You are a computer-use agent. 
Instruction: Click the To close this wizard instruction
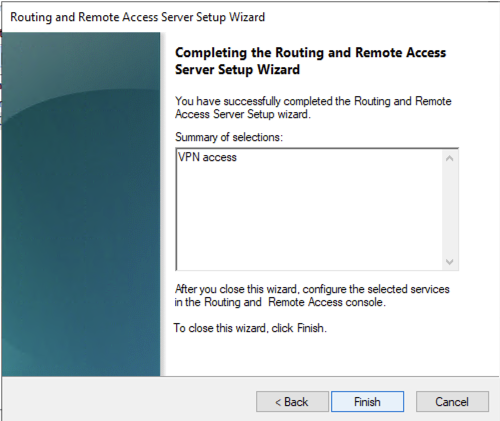click(250, 328)
